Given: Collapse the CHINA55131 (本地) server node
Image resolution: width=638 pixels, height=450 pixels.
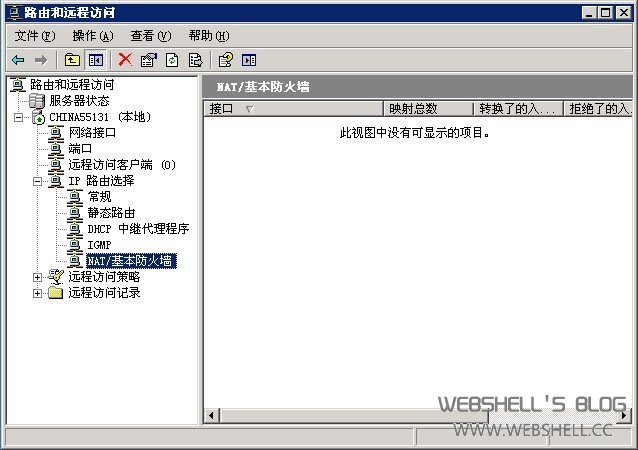Looking at the screenshot, I should 18,118.
